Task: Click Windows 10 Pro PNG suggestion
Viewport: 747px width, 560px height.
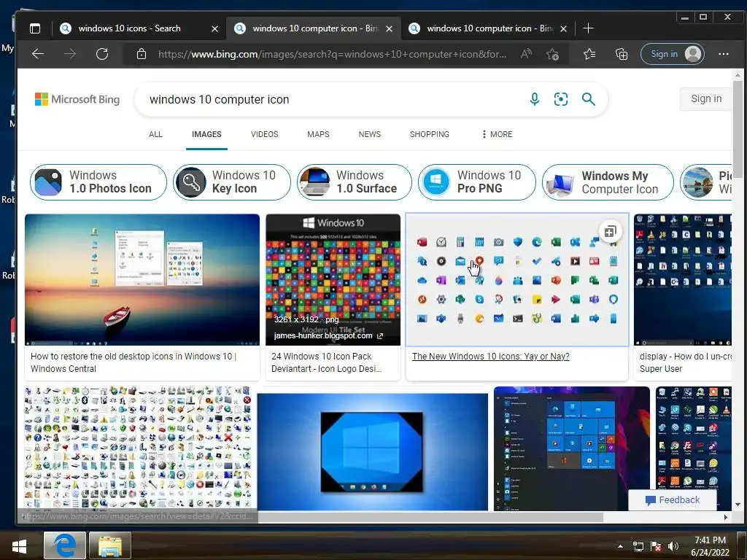Action: point(477,182)
